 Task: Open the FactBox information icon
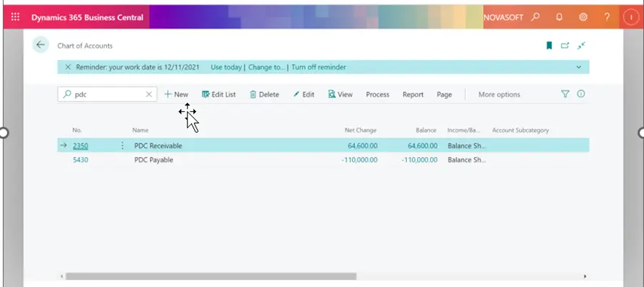(x=581, y=94)
